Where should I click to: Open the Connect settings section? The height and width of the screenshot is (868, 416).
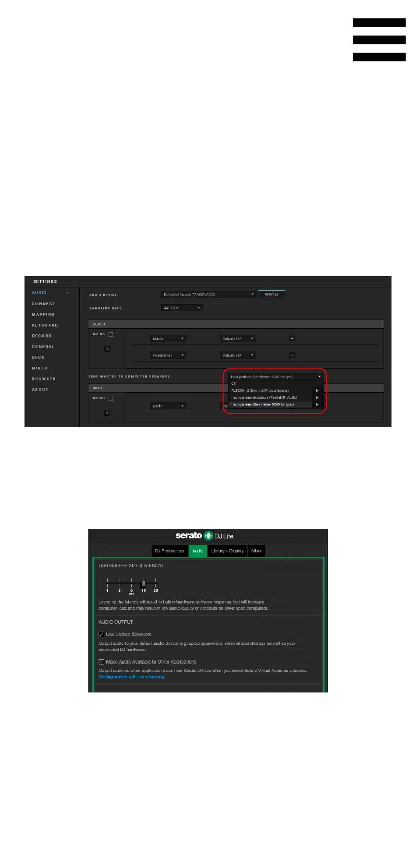44,304
